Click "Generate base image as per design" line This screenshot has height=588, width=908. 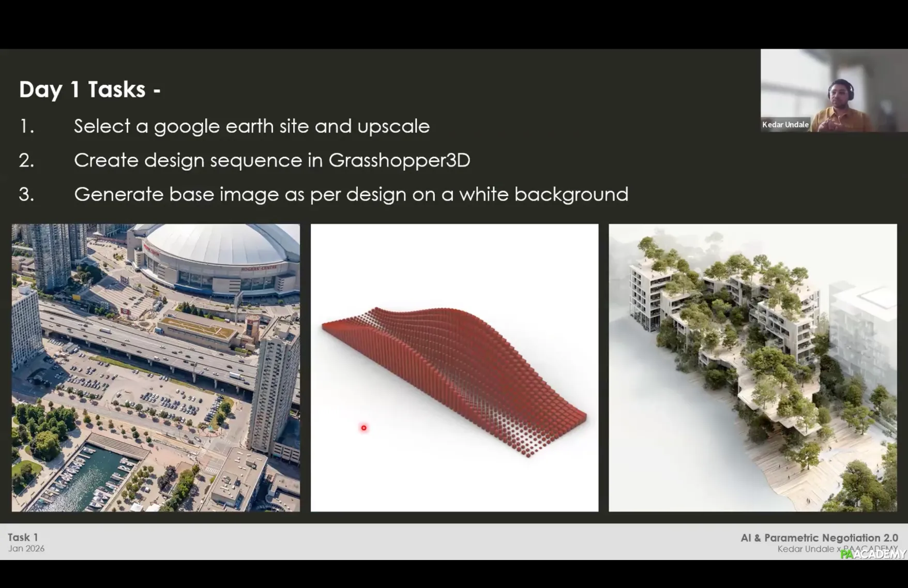coord(351,194)
